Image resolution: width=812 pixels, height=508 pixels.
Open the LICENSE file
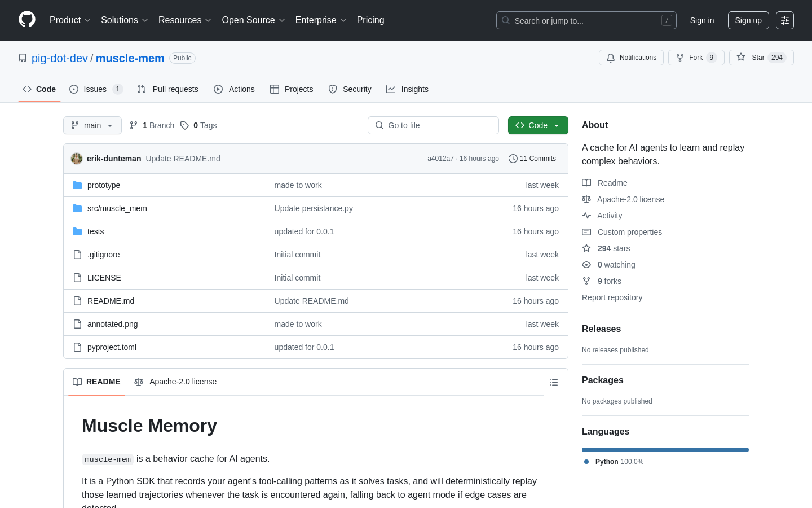[x=104, y=278]
